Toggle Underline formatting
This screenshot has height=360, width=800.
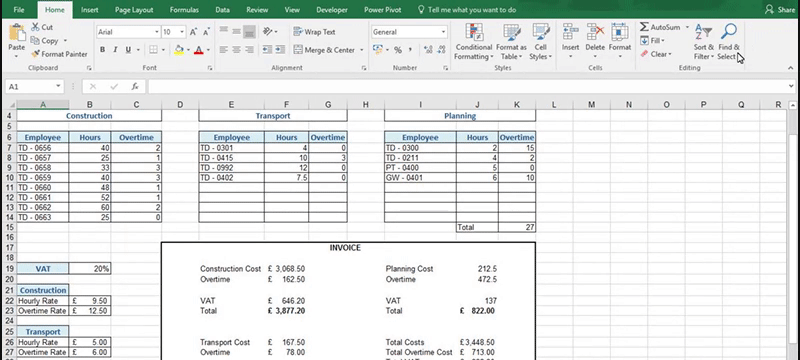coord(128,50)
